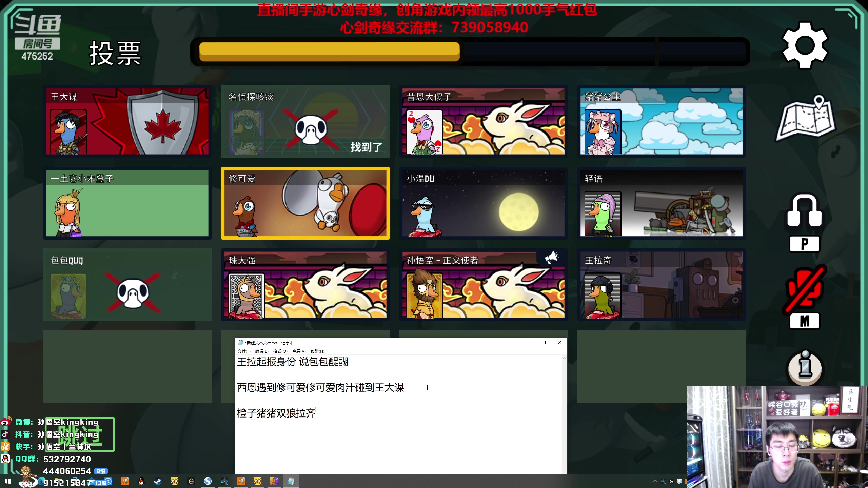Click the room number 475252
Screen dimensions: 868x488
(37, 56)
